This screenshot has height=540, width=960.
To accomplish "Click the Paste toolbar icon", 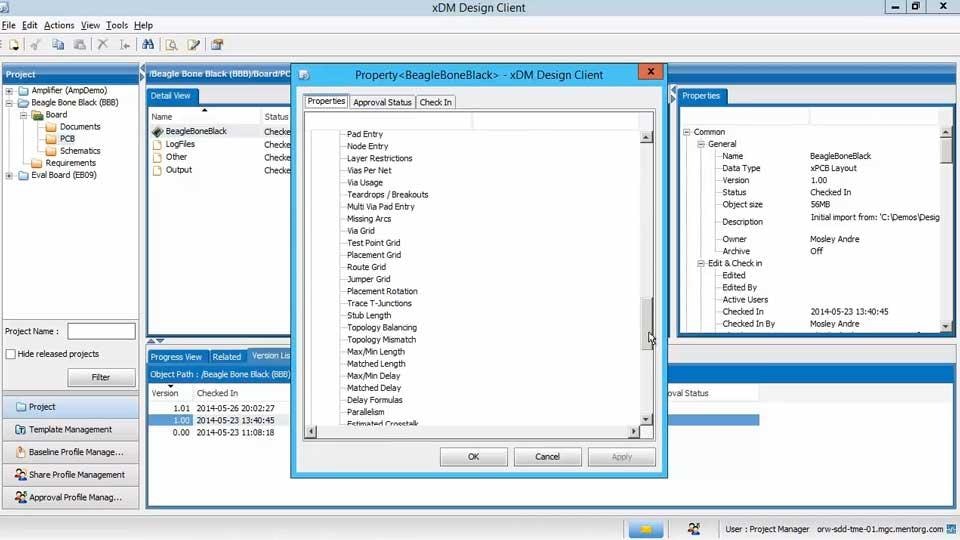I will [80, 45].
